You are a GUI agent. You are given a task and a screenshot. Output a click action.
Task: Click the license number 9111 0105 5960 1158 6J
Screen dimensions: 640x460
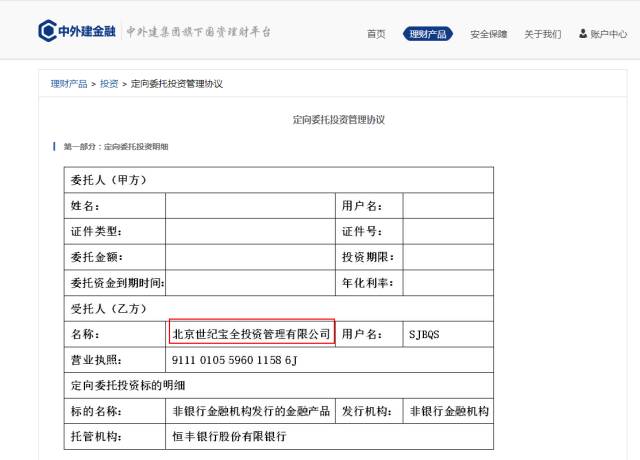tap(235, 360)
